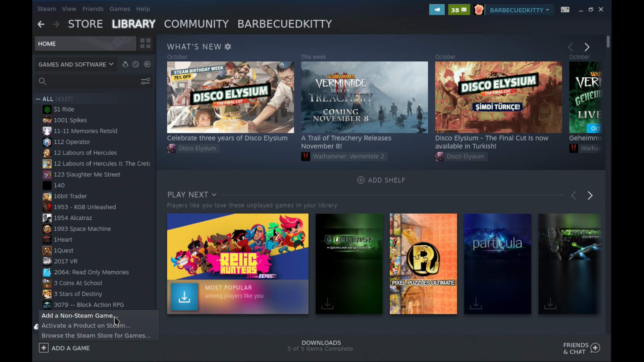Viewport: 644px width, 362px height.
Task: Click the settings gear on What's New
Action: (x=228, y=46)
